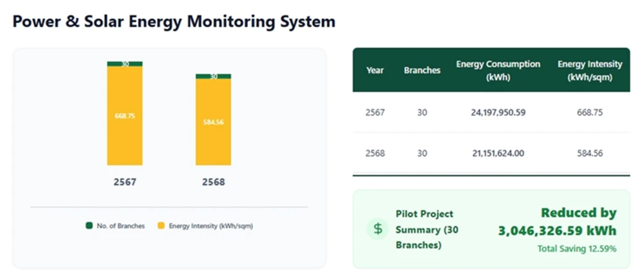The height and width of the screenshot is (278, 644).
Task: Select the 2567 table row year cell
Action: point(375,112)
